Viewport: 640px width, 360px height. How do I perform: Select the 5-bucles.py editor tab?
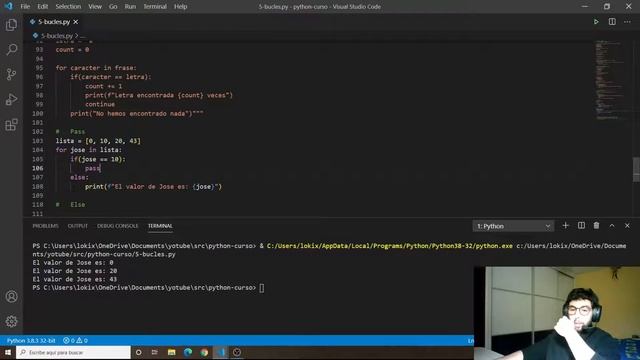click(53, 22)
